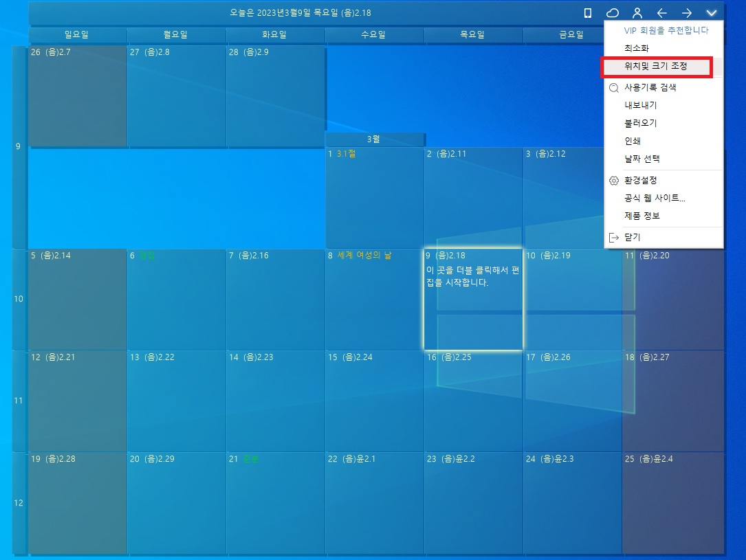Open the cloud sync icon
Image resolution: width=746 pixels, height=560 pixels.
coord(613,13)
